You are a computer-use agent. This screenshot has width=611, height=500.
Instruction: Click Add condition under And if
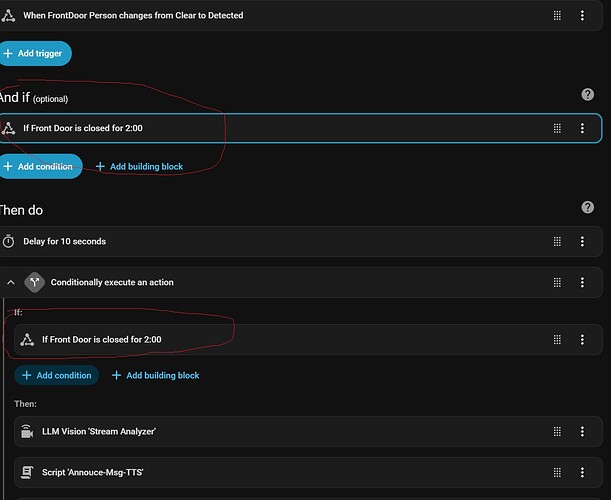coord(41,166)
